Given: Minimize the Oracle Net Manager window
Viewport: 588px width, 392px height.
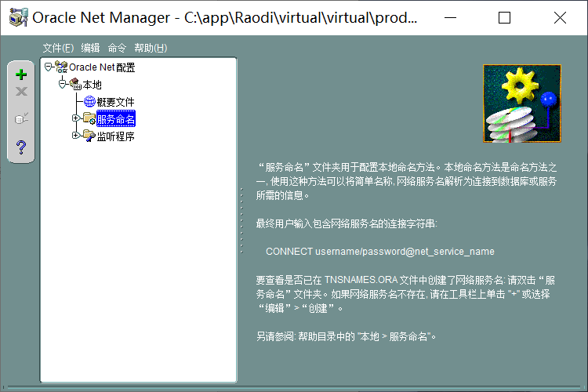Looking at the screenshot, I should pos(450,17).
